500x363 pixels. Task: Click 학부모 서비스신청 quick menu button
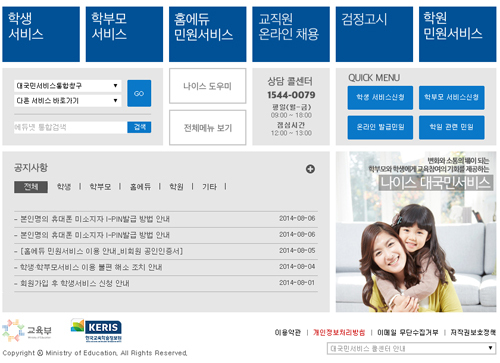[452, 98]
